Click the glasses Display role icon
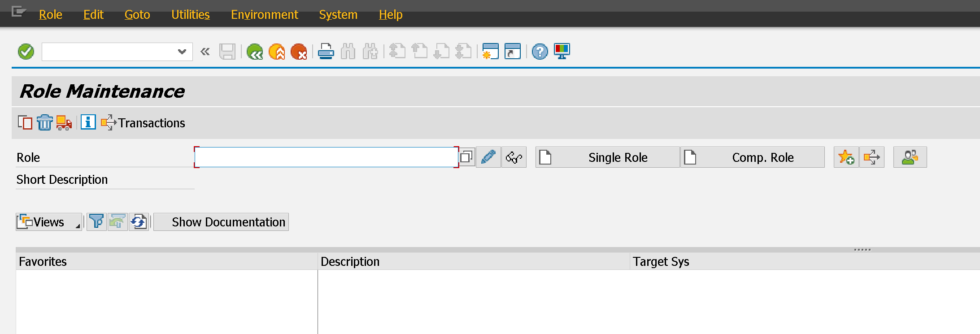 point(514,157)
